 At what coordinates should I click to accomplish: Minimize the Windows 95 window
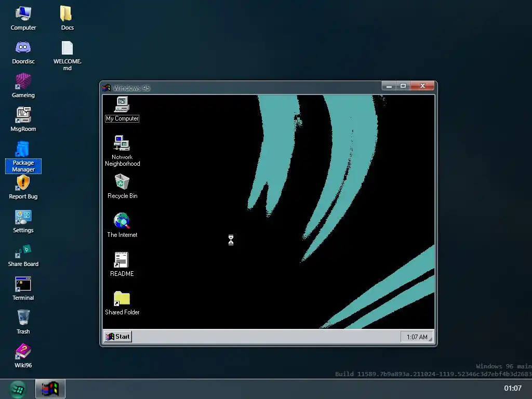coord(389,86)
